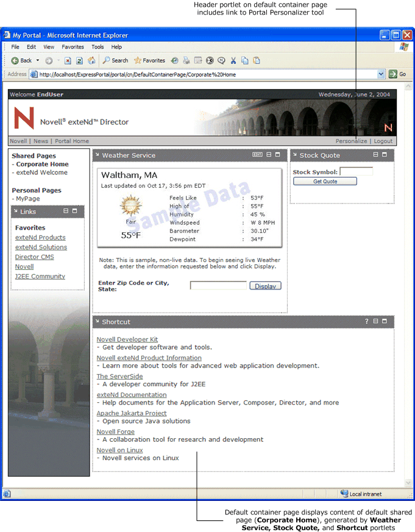
Task: Click the scroll down arrow of the page scrollbar
Action: (408, 483)
